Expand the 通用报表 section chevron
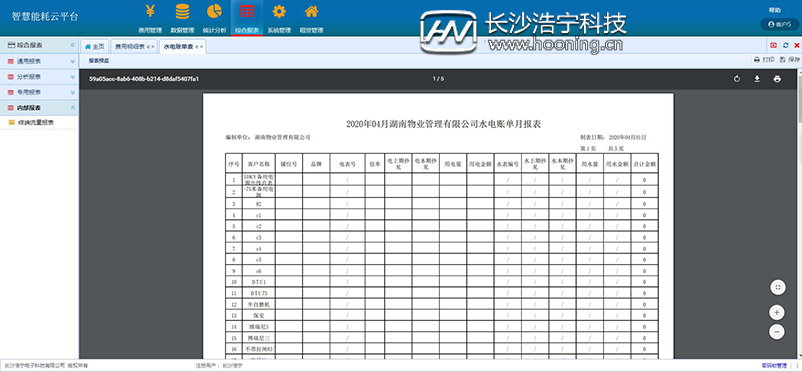Viewport: 802px width, 372px height. pos(73,61)
